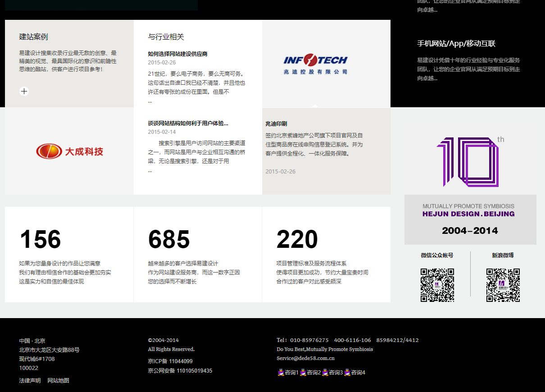Open the 兆迪印刷 case title
The image size is (545, 392).
(x=276, y=124)
